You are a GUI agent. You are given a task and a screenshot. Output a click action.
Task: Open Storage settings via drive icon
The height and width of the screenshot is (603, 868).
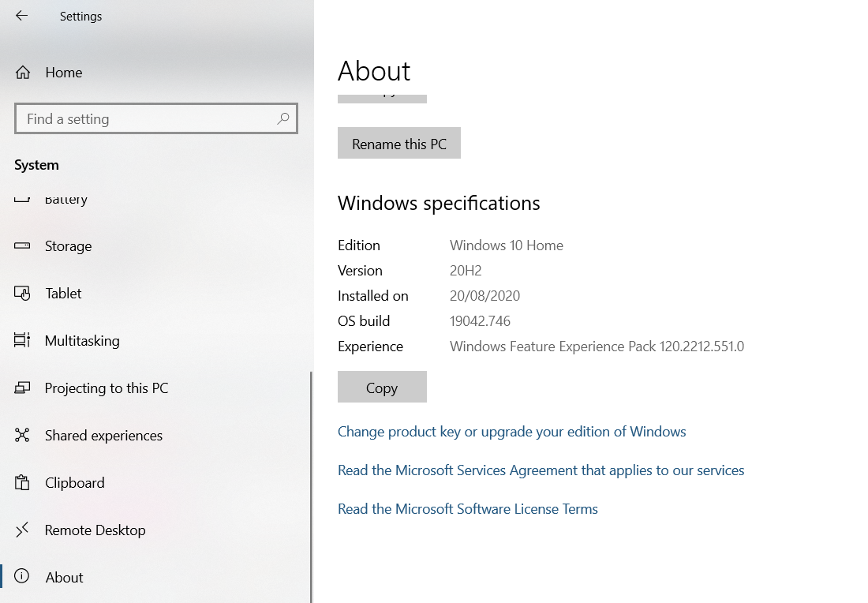coord(22,245)
